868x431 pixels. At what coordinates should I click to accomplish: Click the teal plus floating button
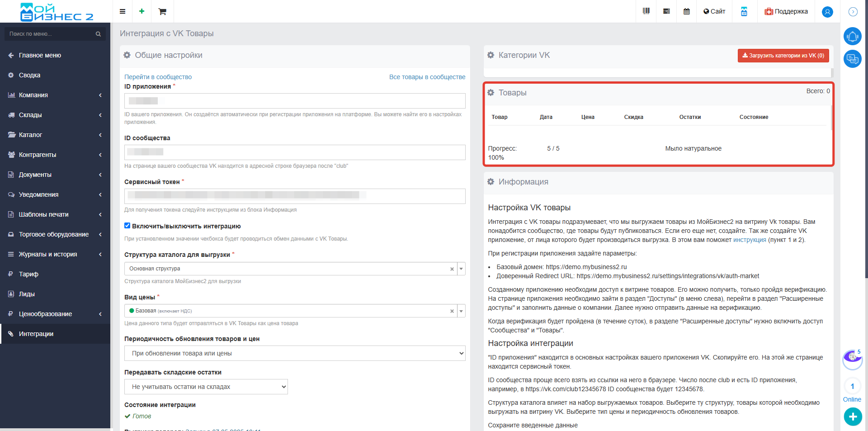[x=853, y=417]
